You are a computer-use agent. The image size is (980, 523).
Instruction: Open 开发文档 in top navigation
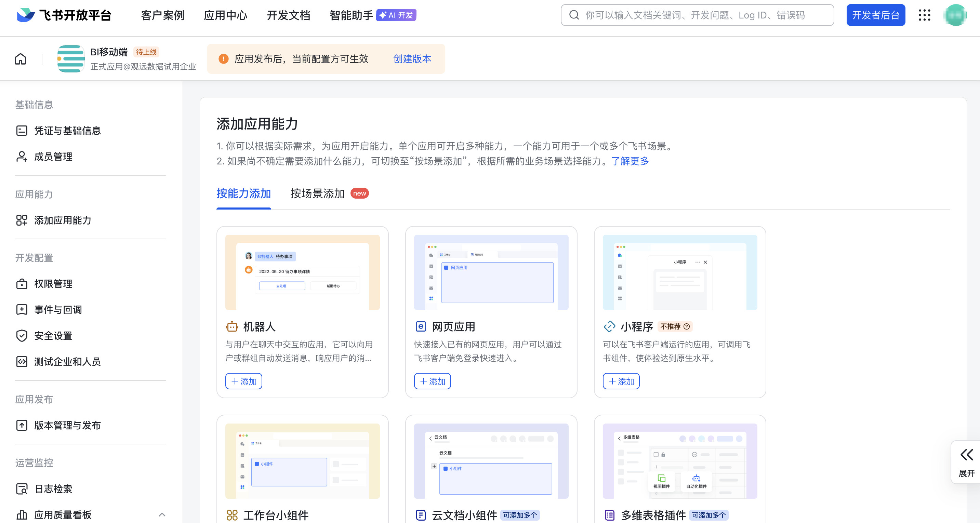tap(288, 15)
